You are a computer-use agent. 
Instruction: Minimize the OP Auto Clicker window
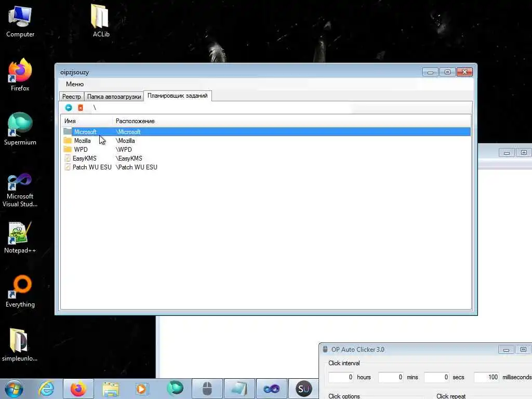tap(506, 350)
